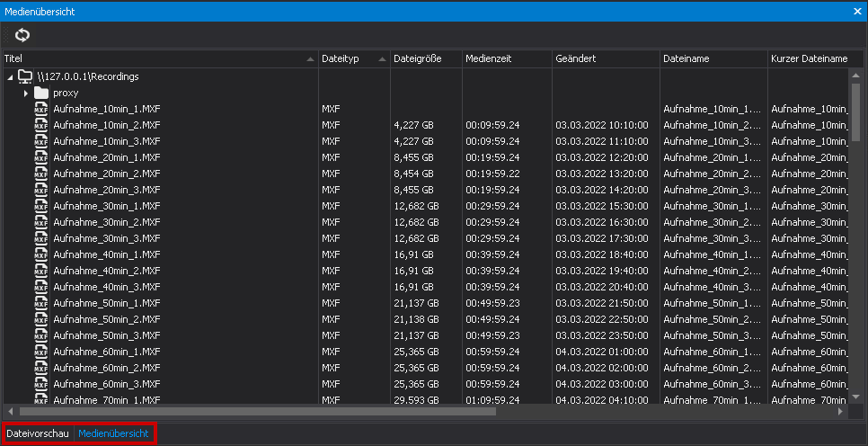Select the Aufnahme_40min_1.MXF title text
The height and width of the screenshot is (446, 868).
click(x=107, y=254)
